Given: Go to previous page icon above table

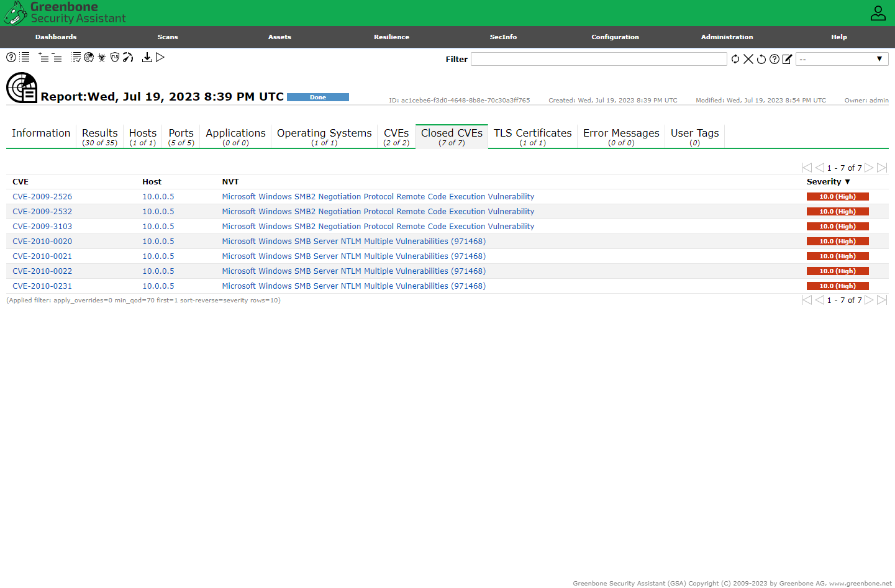Looking at the screenshot, I should [820, 168].
